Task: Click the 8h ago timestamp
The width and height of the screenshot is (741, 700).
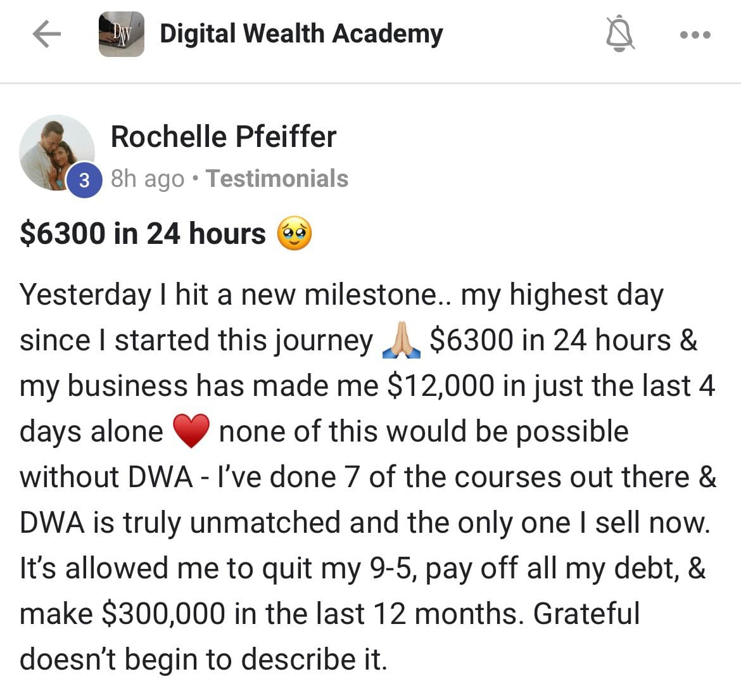Action: pos(148,179)
